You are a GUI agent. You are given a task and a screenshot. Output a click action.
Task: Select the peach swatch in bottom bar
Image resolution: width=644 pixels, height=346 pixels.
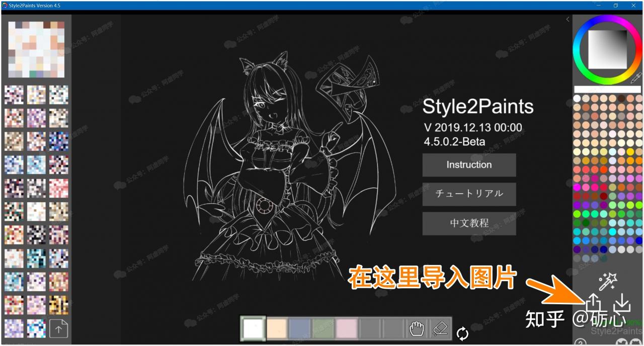(277, 329)
